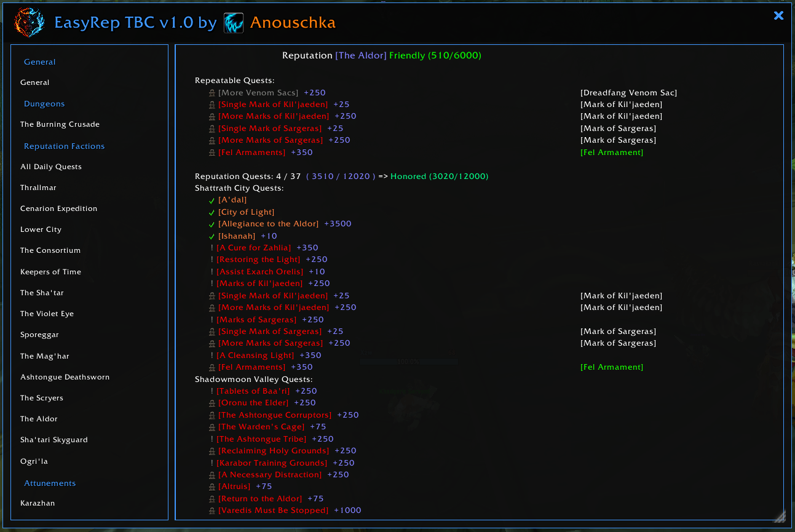
Task: Open the Varedis Must Be Stopped quest
Action: coord(274,510)
